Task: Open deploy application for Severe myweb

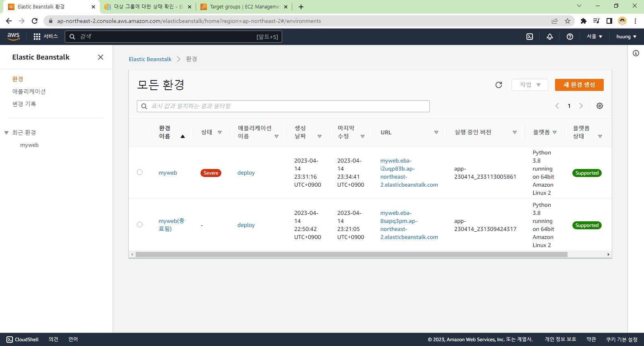Action: (246, 173)
